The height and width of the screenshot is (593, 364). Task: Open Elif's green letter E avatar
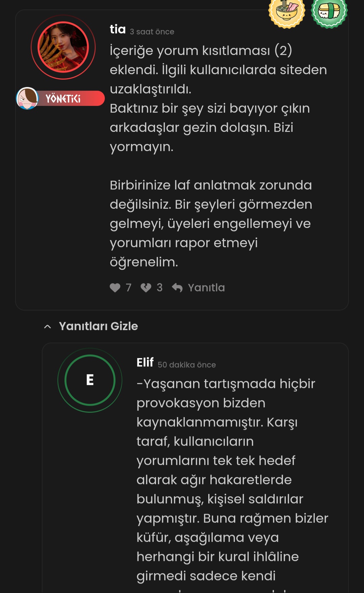click(x=90, y=380)
